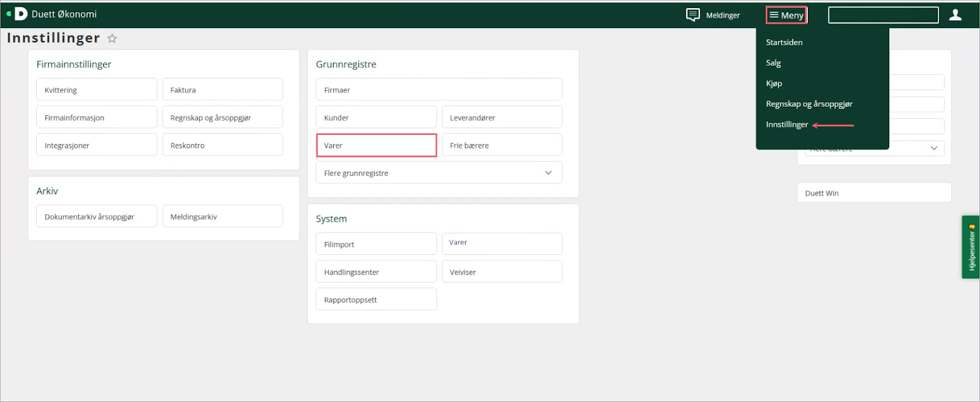
Task: Open the Frie bærere register
Action: point(502,145)
